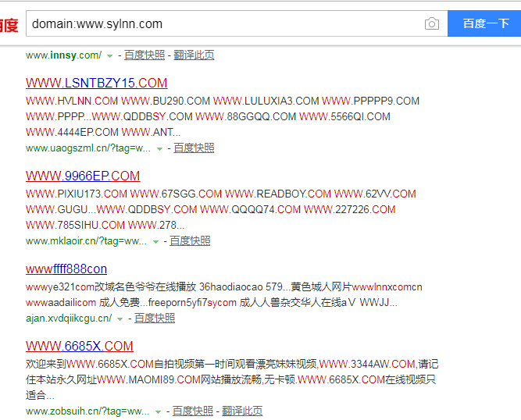Open 百度快照 for www.uaogszml.cn result
Image resolution: width=521 pixels, height=420 pixels.
[x=194, y=148]
